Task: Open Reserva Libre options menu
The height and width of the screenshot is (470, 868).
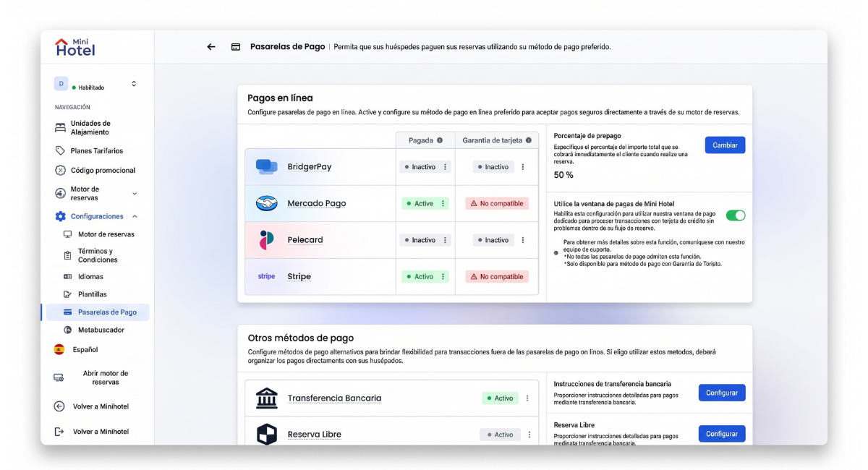Action: coord(529,435)
